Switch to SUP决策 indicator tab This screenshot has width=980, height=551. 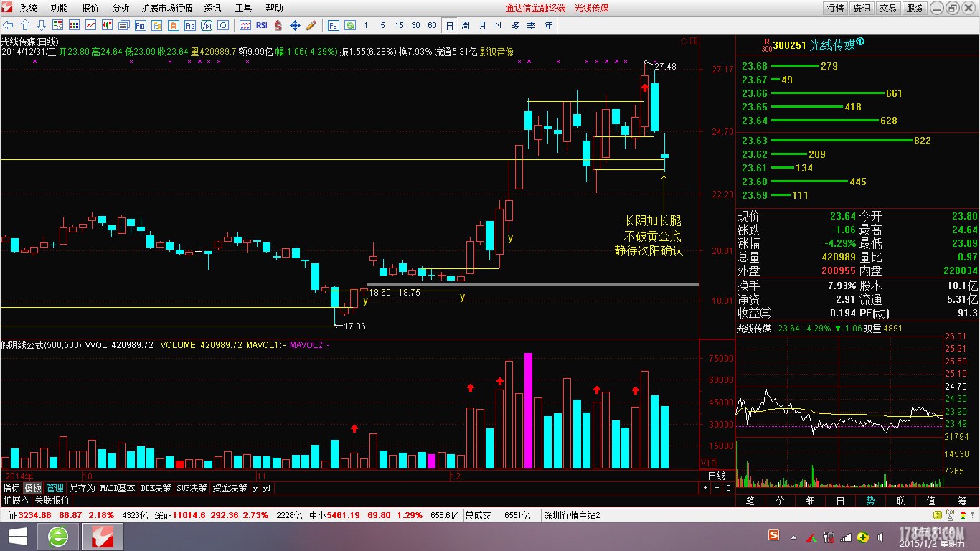coord(192,488)
